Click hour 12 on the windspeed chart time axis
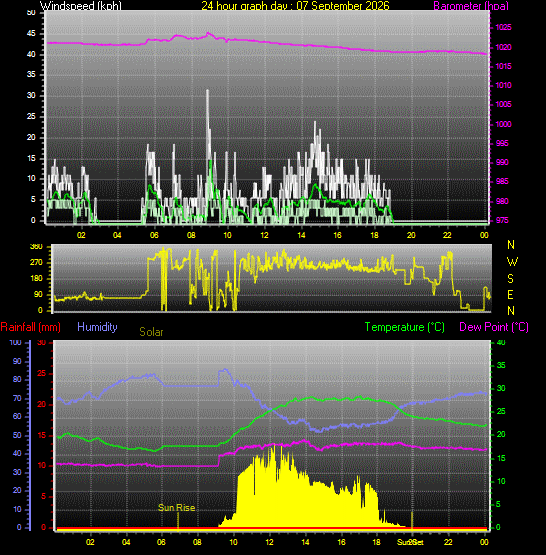The width and height of the screenshot is (546, 555). point(264,235)
